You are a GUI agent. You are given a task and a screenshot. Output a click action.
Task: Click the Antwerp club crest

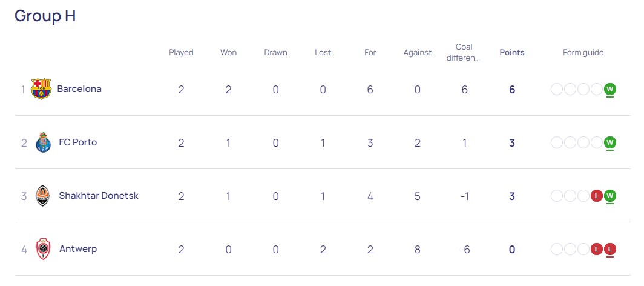(x=43, y=249)
